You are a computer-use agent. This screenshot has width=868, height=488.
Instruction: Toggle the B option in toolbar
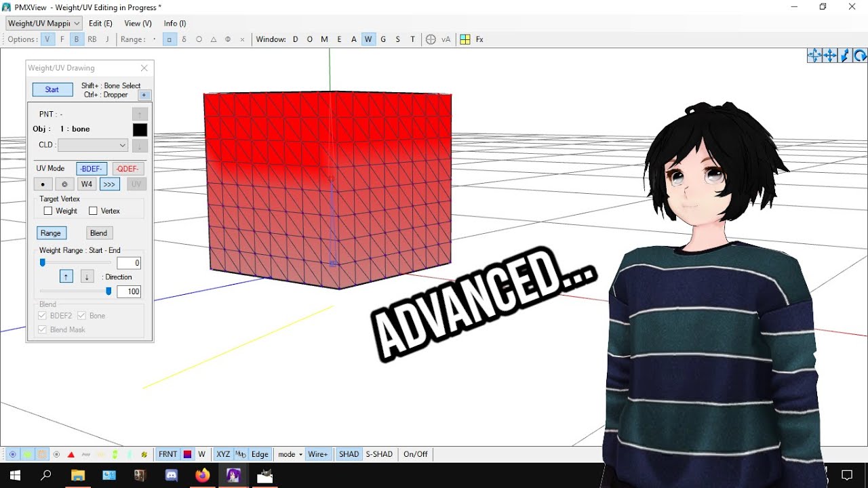[x=77, y=39]
